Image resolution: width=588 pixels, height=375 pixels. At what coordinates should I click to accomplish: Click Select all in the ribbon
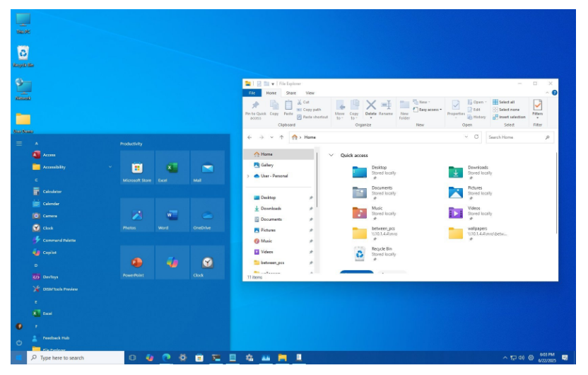pyautogui.click(x=507, y=102)
